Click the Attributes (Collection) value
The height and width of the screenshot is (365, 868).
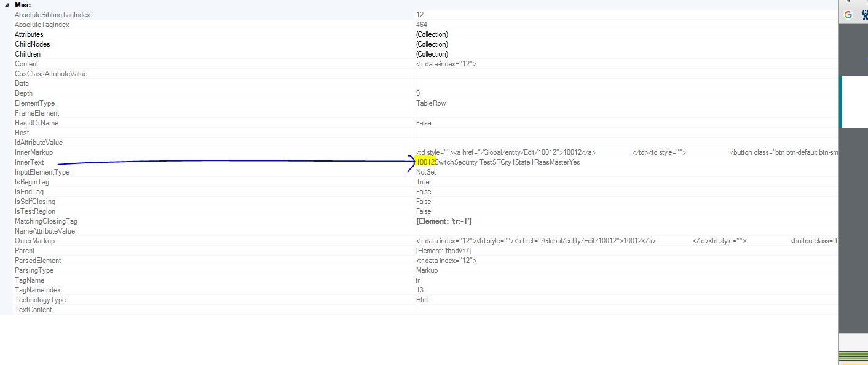pos(432,34)
